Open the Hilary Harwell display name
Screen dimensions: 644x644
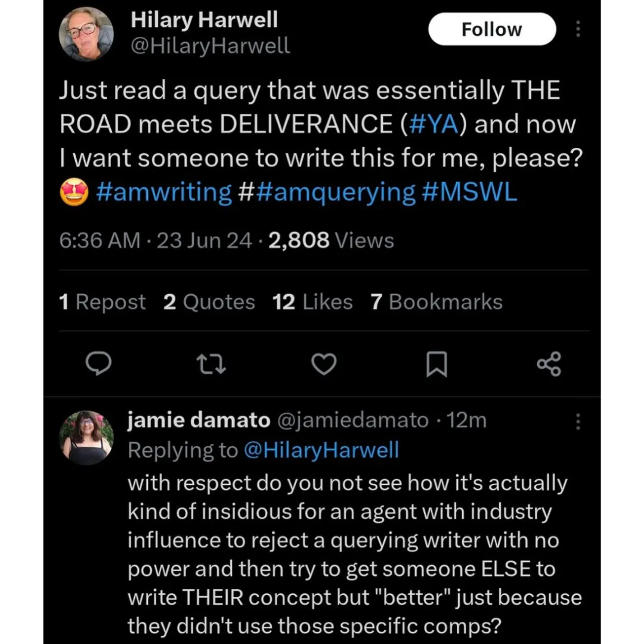[204, 20]
